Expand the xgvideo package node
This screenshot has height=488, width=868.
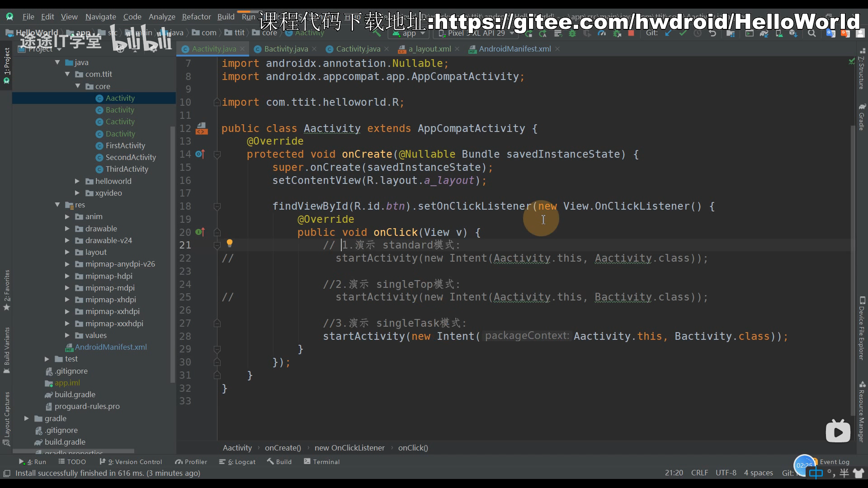point(77,193)
